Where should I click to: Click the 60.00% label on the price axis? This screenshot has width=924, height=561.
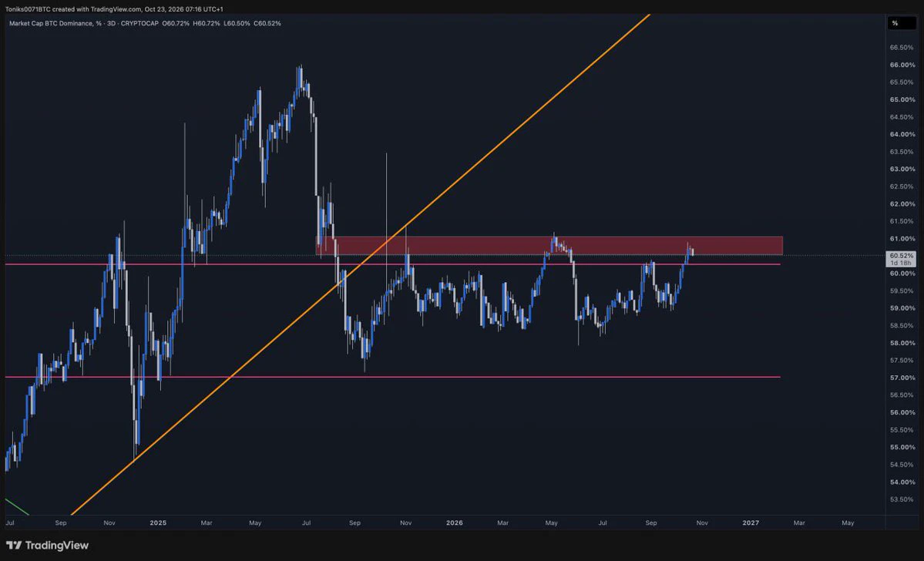click(902, 274)
